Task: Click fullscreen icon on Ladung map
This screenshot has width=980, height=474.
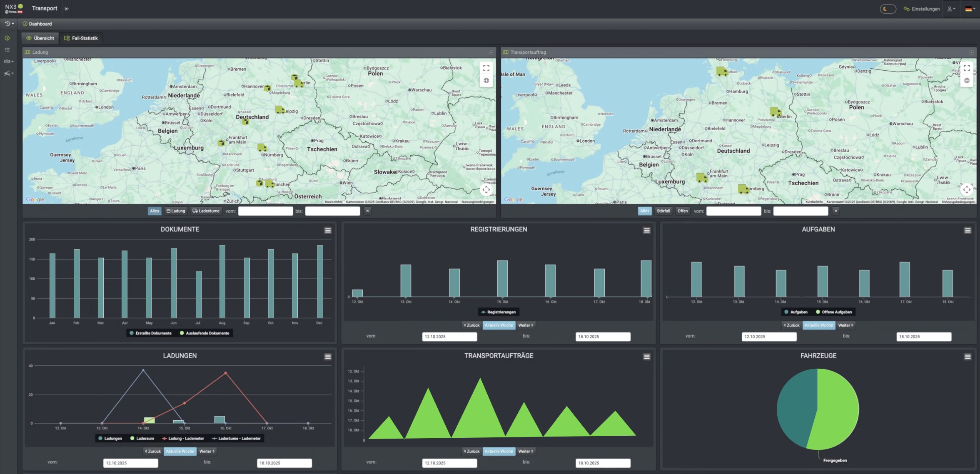Action: [486, 68]
